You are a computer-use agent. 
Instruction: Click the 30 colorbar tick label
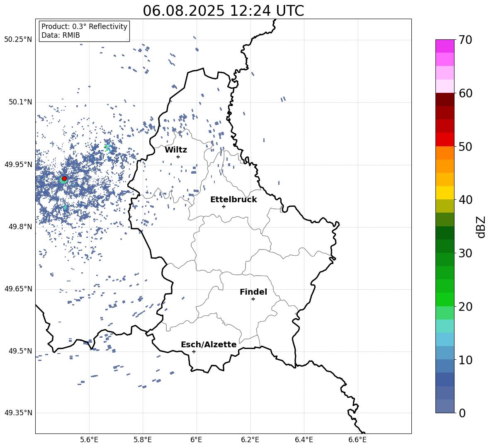point(465,253)
